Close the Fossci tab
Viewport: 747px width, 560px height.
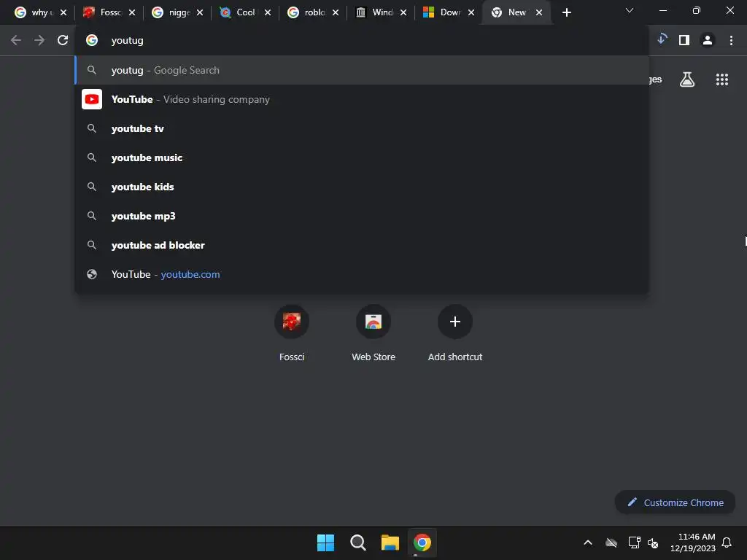pos(132,13)
